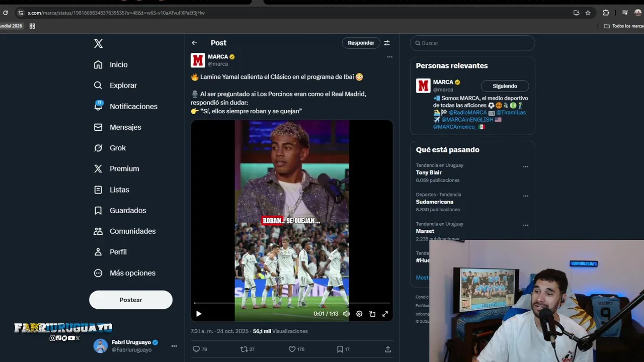Viewport: 644px width, 362px height.
Task: Open browser media control icon
Action: (x=625, y=13)
